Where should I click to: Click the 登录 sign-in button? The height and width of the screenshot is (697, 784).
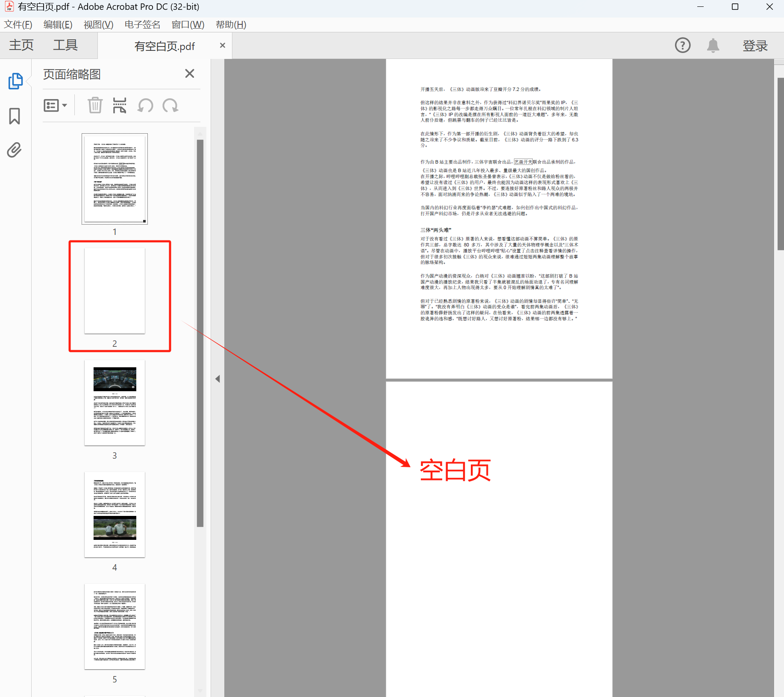(755, 46)
